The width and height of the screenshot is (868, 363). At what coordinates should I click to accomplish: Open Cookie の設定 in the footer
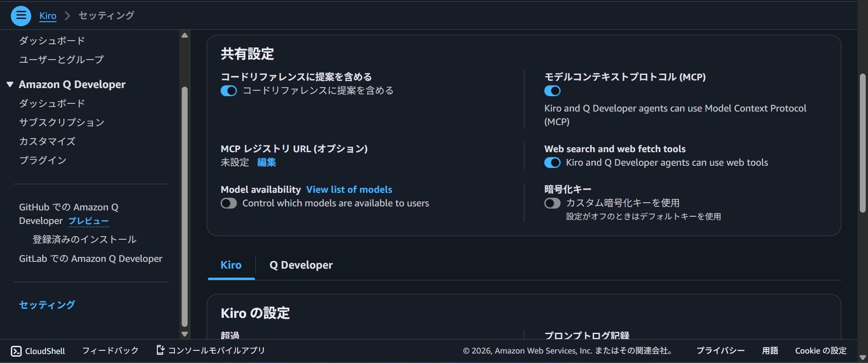821,351
